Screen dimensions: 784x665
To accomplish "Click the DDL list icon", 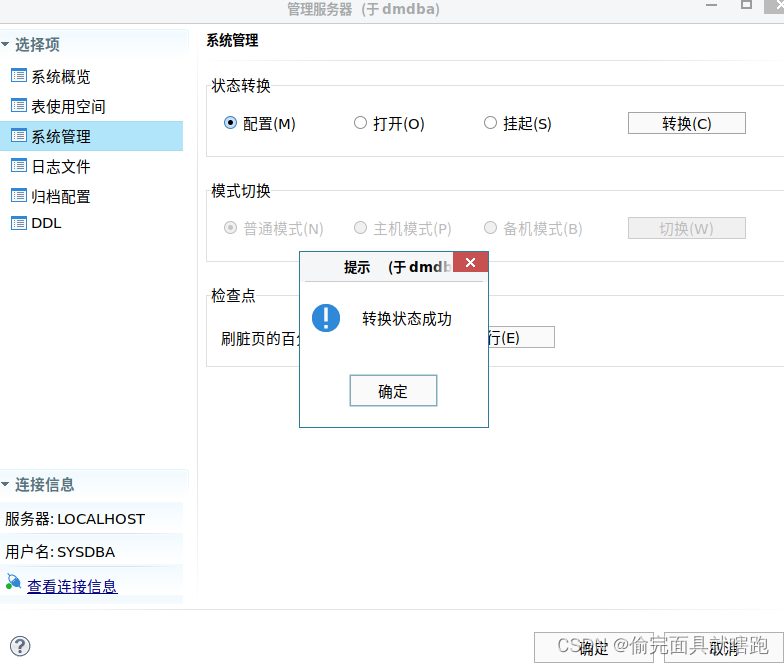I will (18, 222).
